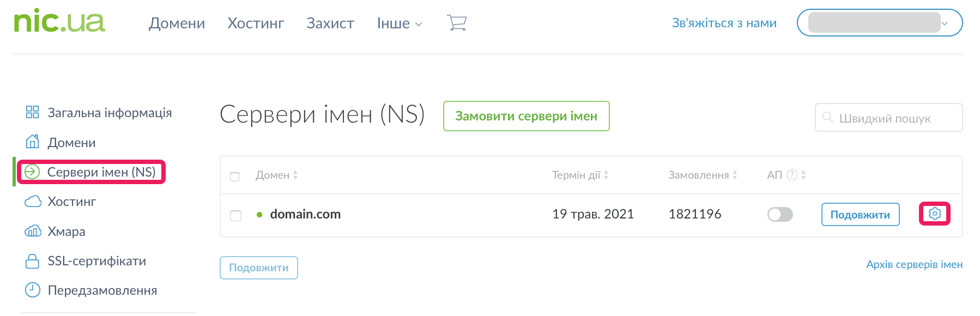Click the Хмара cloud icon in sidebar
The width and height of the screenshot is (980, 316).
point(33,232)
